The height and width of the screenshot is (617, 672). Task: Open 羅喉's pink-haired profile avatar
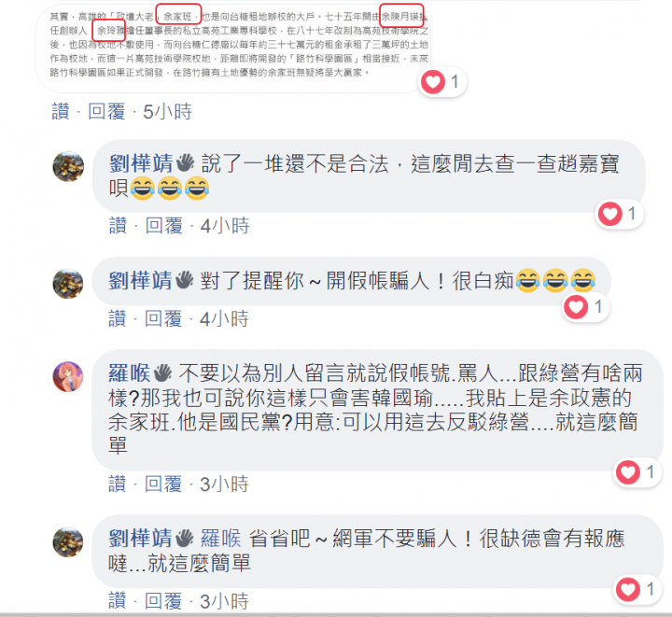click(x=68, y=376)
